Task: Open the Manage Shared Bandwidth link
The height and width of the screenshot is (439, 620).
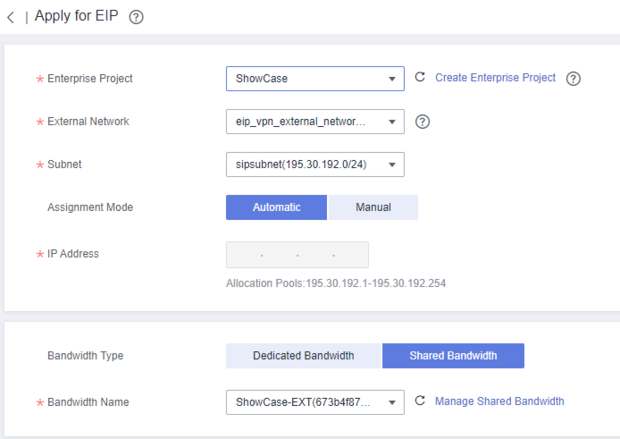Action: click(x=499, y=402)
